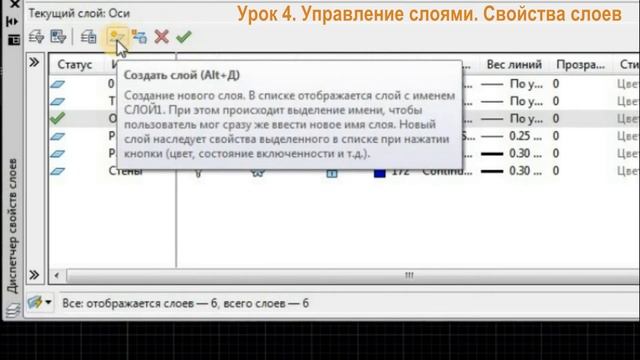The height and width of the screenshot is (360, 640).
Task: Open the Layer States Manager icon
Action: click(88, 37)
